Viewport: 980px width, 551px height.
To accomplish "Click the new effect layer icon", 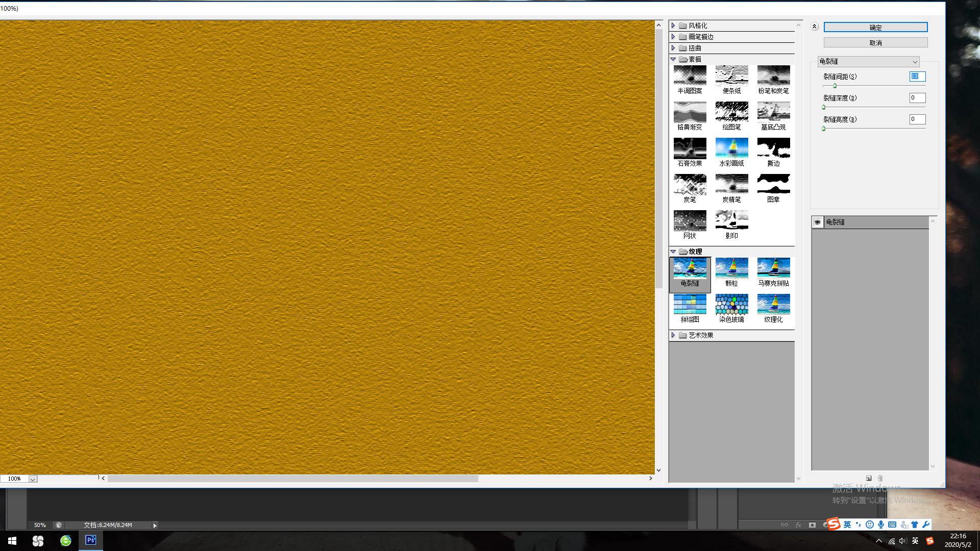I will click(869, 478).
